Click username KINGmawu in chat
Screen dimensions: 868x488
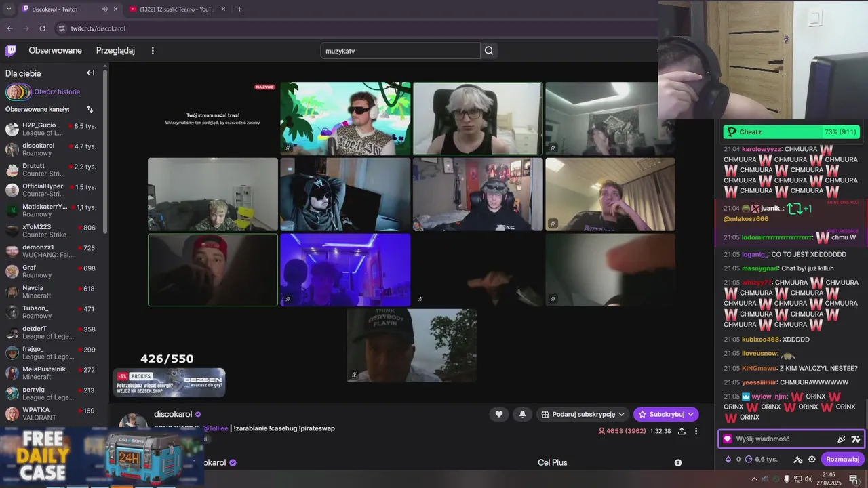point(759,368)
